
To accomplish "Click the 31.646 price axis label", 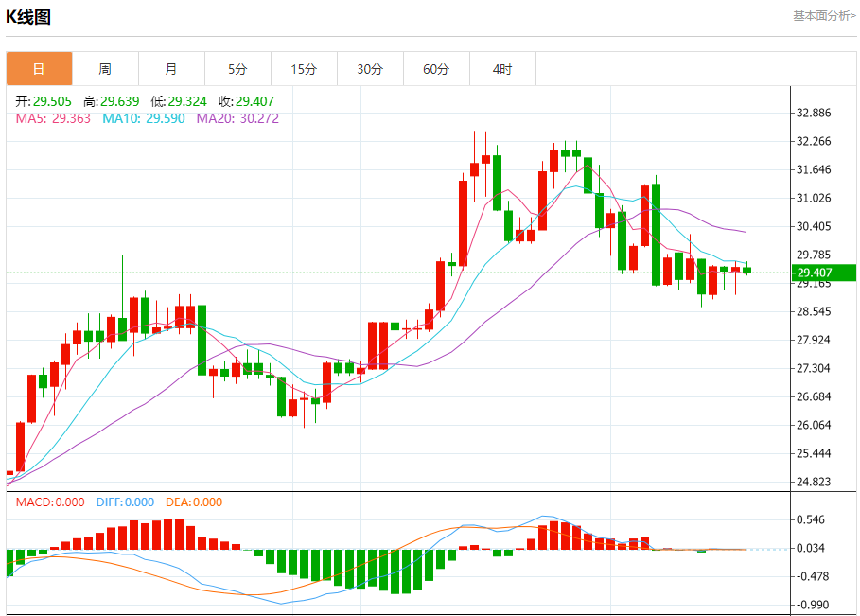I will click(x=814, y=169).
